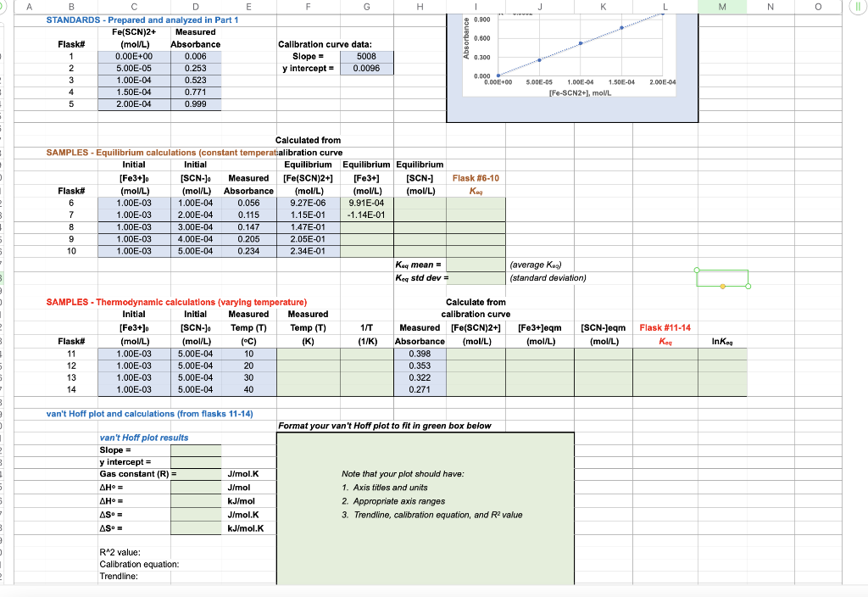Click '(standard deviation)' note text

(548, 278)
